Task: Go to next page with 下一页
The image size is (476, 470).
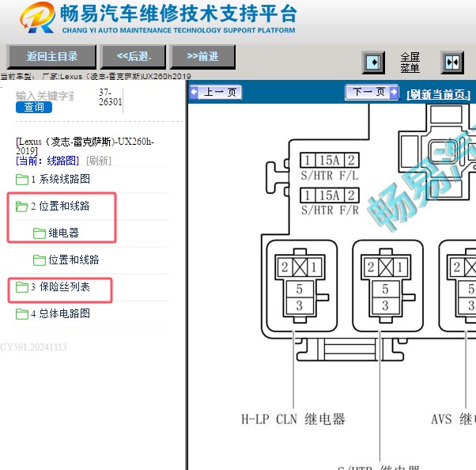Action: (x=372, y=92)
